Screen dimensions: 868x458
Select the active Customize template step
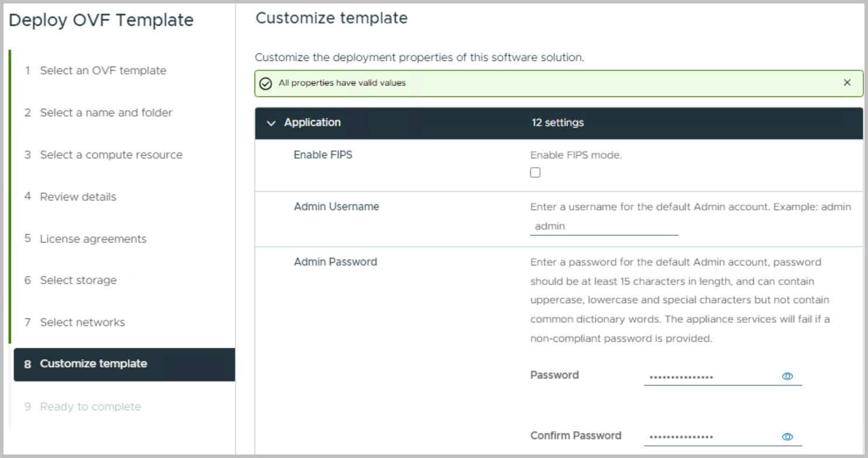click(93, 364)
